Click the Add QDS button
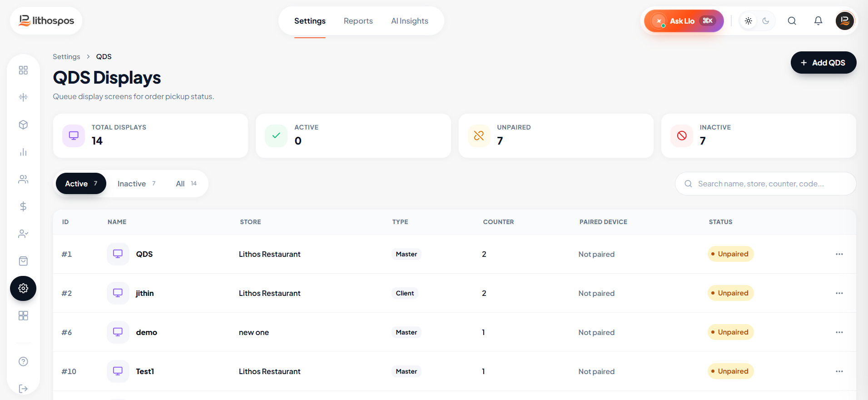 click(x=823, y=63)
